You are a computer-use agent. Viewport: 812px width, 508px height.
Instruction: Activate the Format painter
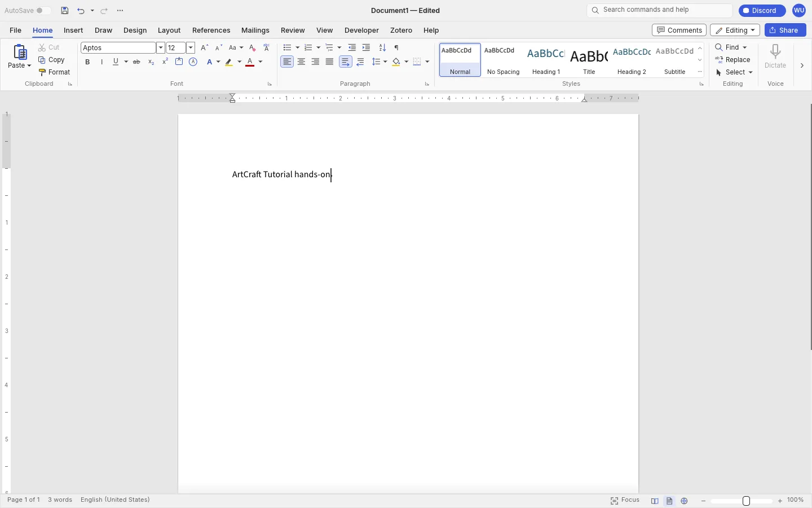point(55,72)
